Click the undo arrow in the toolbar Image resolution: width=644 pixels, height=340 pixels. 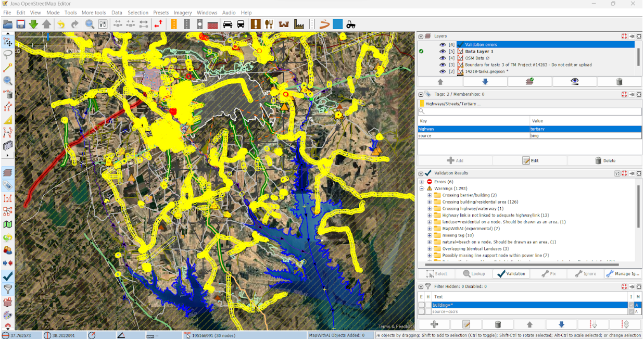pyautogui.click(x=61, y=24)
